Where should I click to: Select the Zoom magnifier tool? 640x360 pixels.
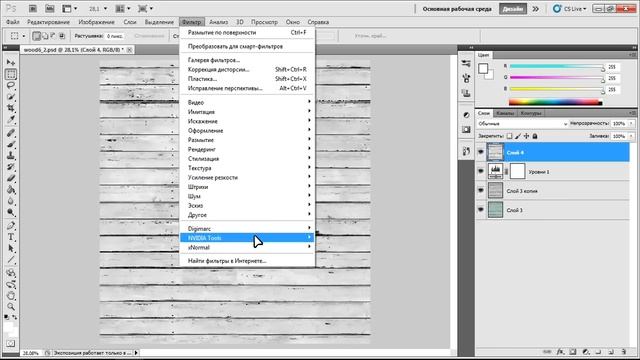11,307
